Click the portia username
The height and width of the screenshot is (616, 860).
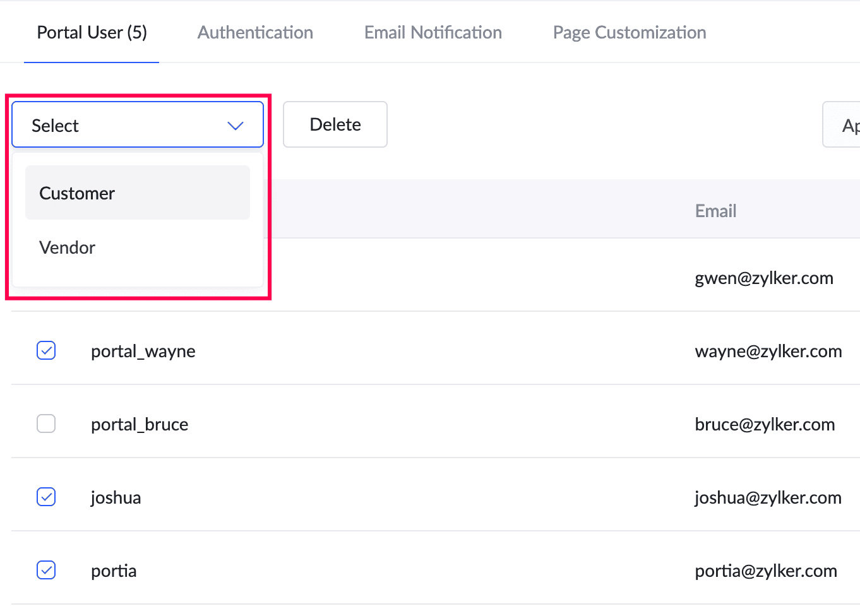pyautogui.click(x=114, y=571)
